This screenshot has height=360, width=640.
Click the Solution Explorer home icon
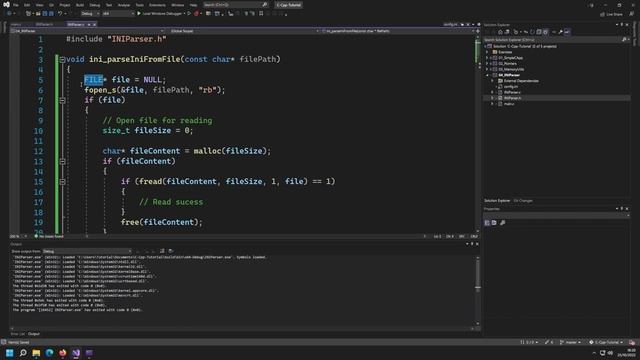(500, 32)
